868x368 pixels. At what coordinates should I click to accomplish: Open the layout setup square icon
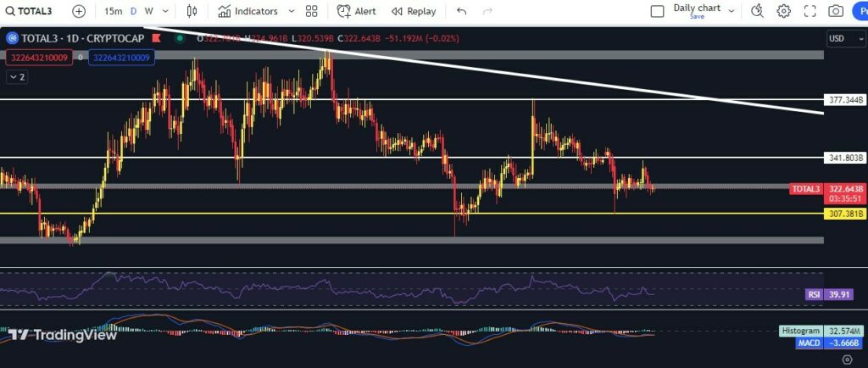[x=657, y=11]
